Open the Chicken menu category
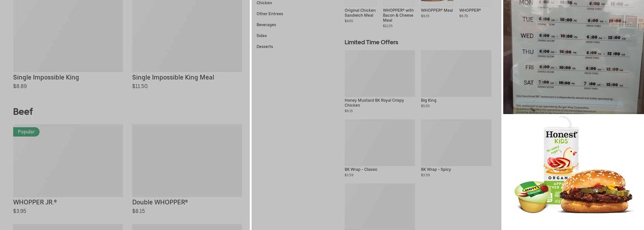 tap(264, 3)
